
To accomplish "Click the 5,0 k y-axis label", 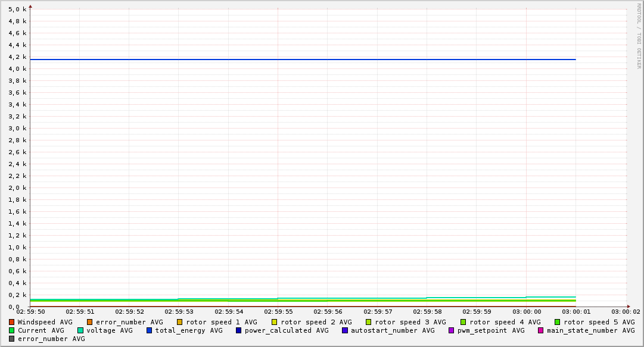I will tap(17, 10).
